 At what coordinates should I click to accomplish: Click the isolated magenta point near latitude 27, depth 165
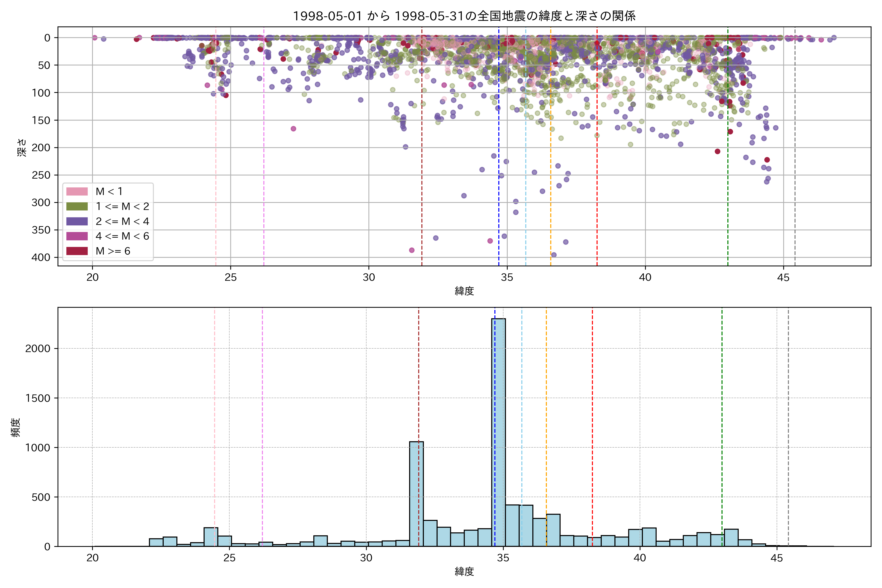coord(293,129)
